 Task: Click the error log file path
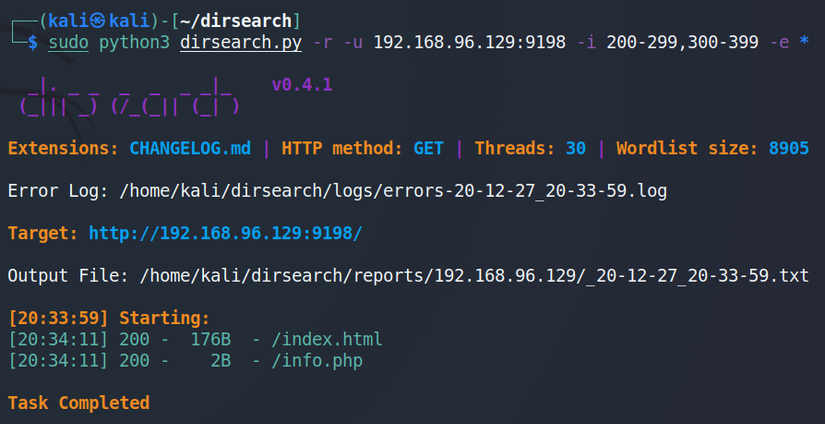[392, 190]
